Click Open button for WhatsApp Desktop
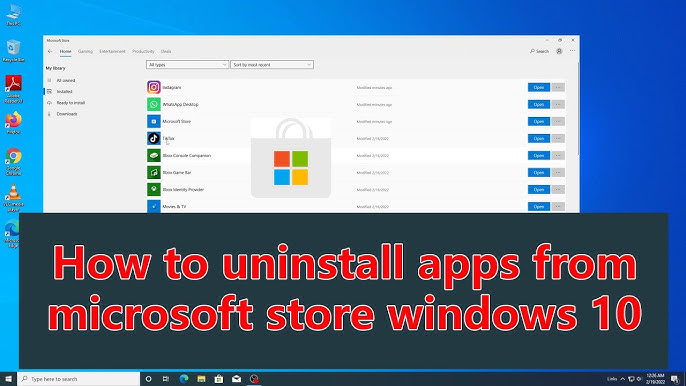The height and width of the screenshot is (386, 686). 539,105
